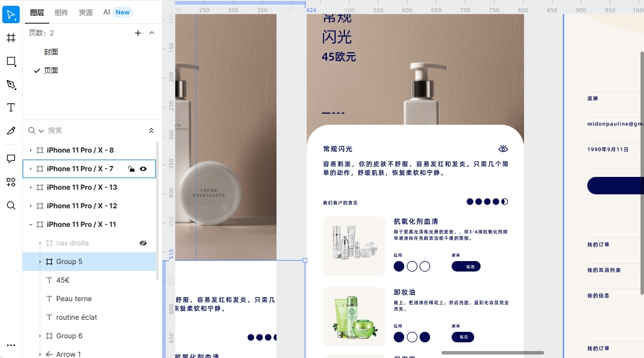Collapse all layers with double chevron icon
This screenshot has width=644, height=358.
tap(151, 131)
